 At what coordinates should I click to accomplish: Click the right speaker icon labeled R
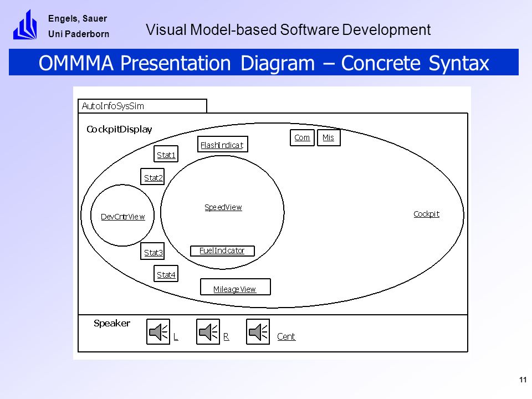[x=208, y=331]
